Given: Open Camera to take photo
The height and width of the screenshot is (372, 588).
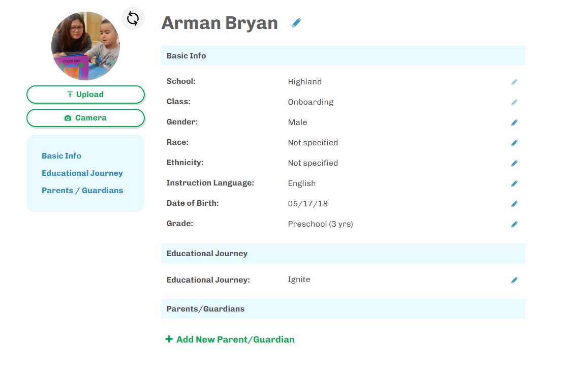Looking at the screenshot, I should (85, 118).
